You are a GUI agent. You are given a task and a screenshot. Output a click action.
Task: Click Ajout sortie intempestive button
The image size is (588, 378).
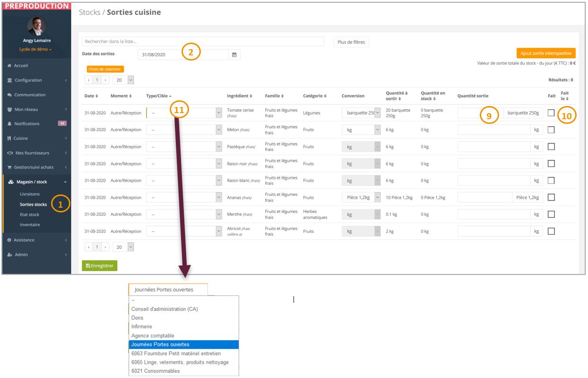click(x=546, y=53)
